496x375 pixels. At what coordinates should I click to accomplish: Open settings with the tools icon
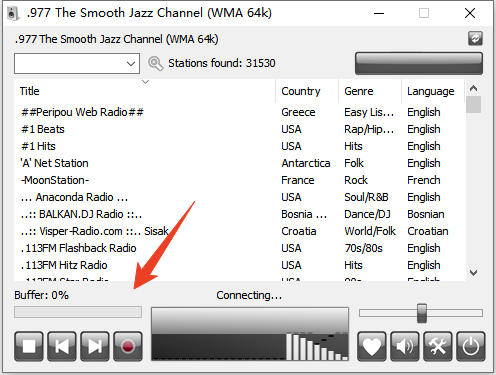point(438,346)
